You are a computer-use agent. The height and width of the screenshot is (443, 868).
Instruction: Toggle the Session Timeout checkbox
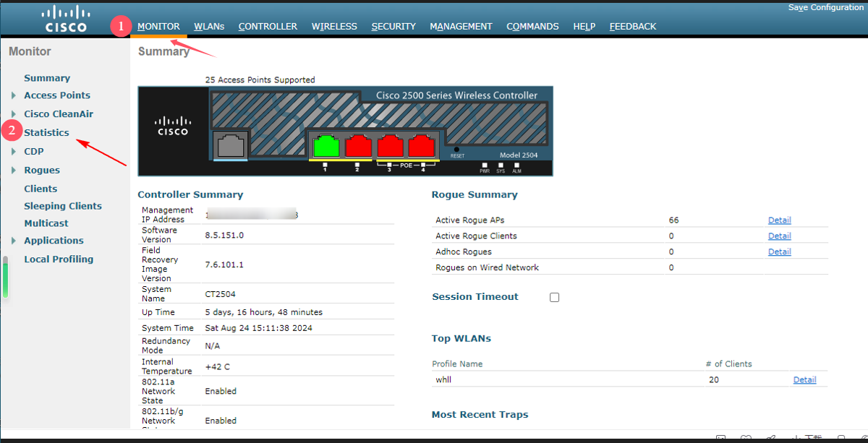[555, 297]
